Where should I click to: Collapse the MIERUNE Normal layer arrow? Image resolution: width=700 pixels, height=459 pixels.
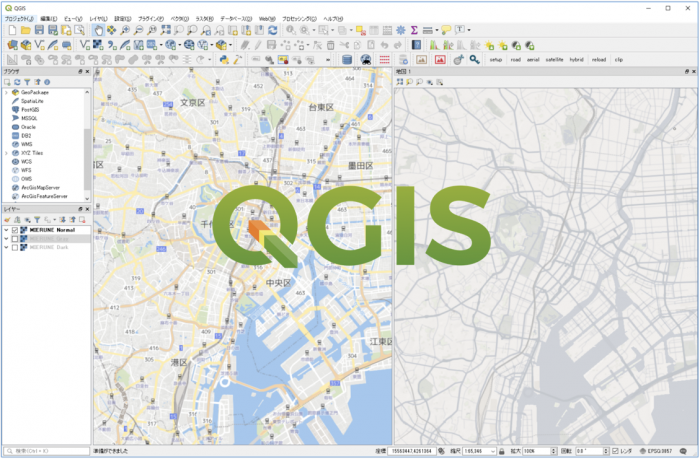[6, 230]
